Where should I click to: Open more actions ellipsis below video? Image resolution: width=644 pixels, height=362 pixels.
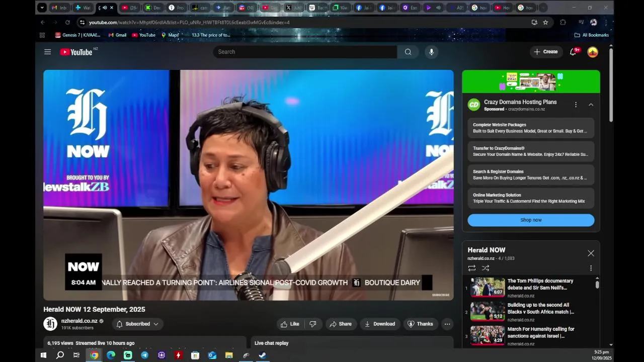pyautogui.click(x=447, y=324)
